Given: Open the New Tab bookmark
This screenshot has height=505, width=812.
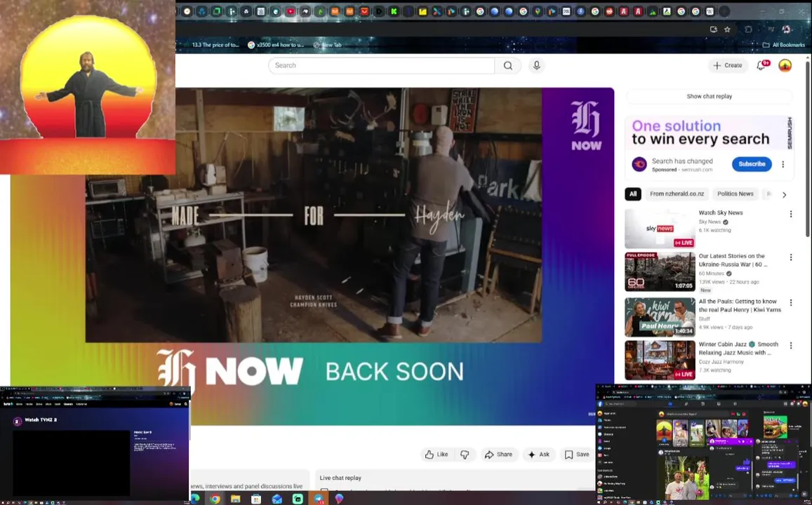Looking at the screenshot, I should [328, 45].
